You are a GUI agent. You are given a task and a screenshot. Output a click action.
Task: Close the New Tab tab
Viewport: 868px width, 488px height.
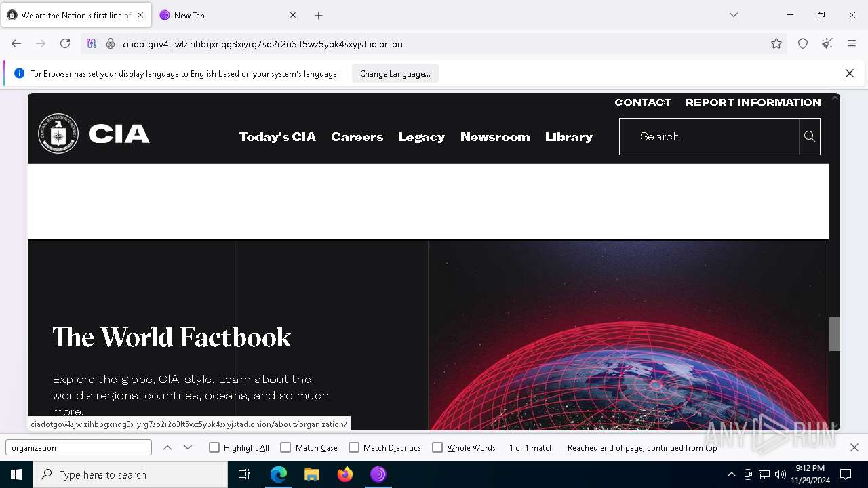click(x=293, y=15)
